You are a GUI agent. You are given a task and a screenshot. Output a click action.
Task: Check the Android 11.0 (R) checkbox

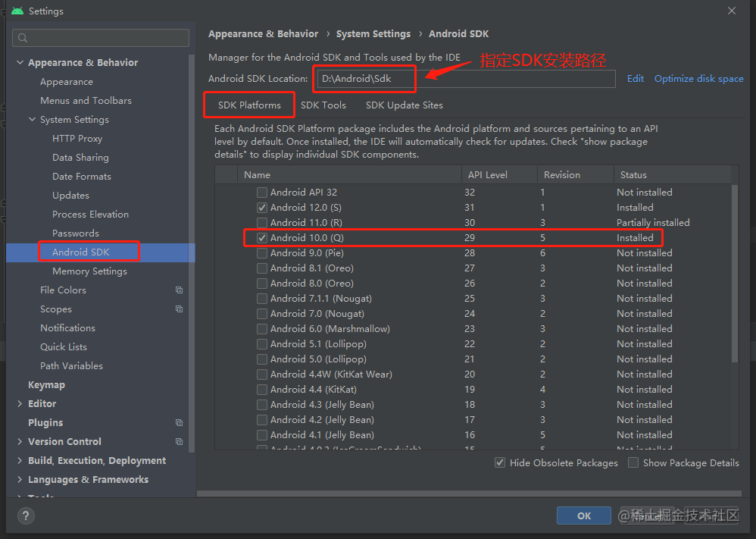tap(262, 223)
